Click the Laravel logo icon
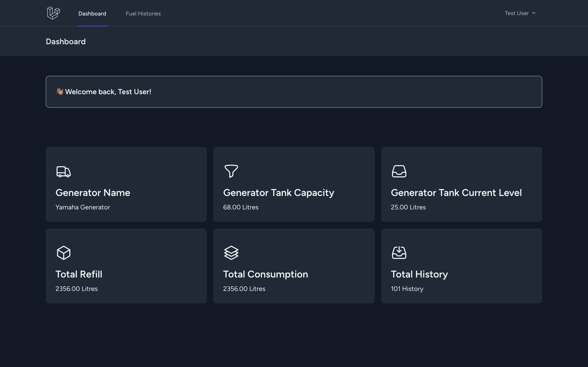Image resolution: width=588 pixels, height=367 pixels. click(53, 13)
